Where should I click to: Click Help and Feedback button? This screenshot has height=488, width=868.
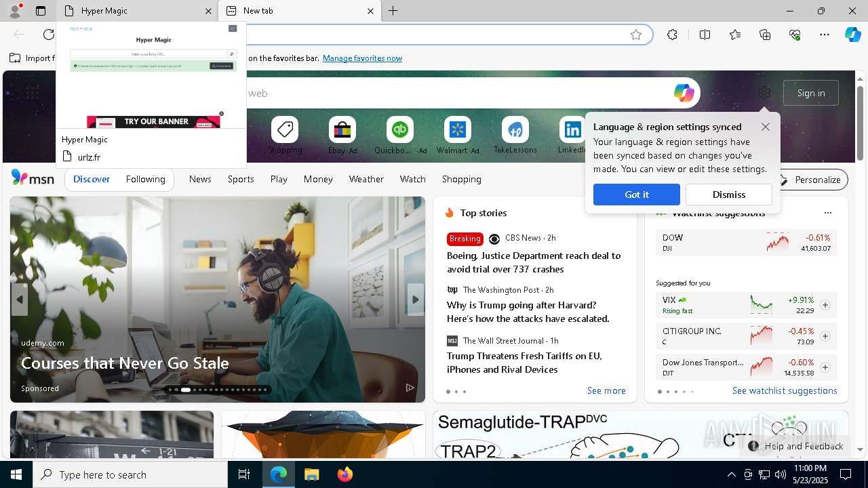click(x=796, y=446)
